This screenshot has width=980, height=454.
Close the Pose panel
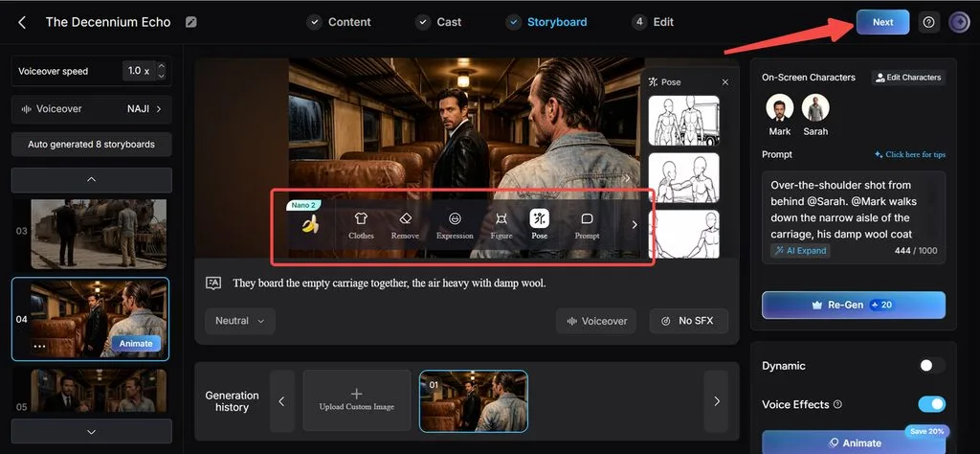tap(725, 82)
